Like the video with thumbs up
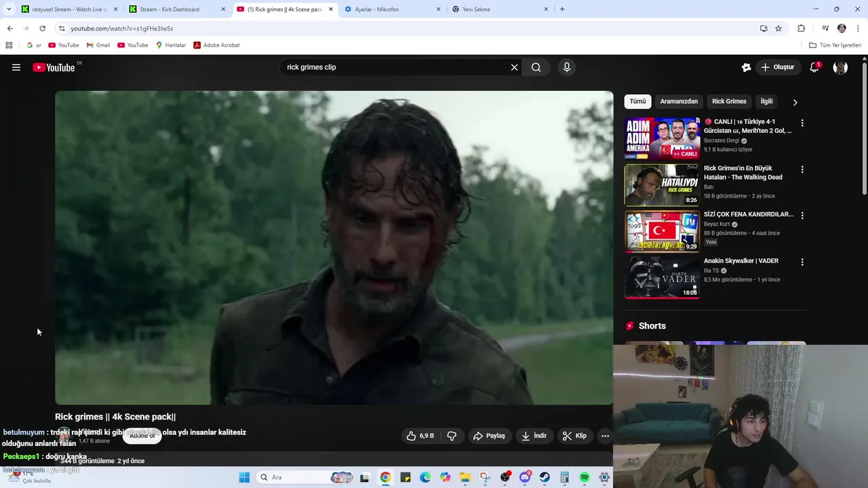Viewport: 868px width, 488px height. [420, 436]
